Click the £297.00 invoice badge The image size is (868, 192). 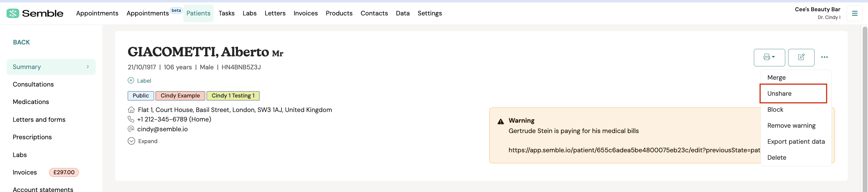click(64, 172)
